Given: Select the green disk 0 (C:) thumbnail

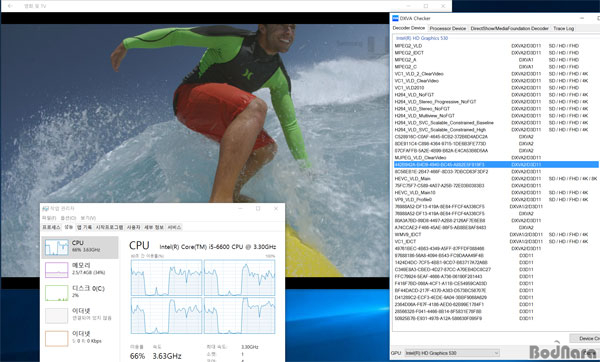Looking at the screenshot, I should tap(57, 293).
